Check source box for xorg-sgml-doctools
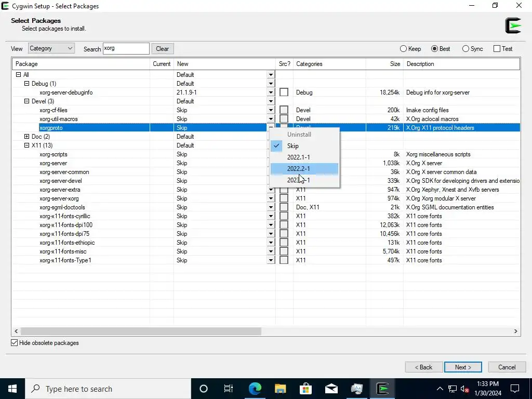 tap(284, 207)
